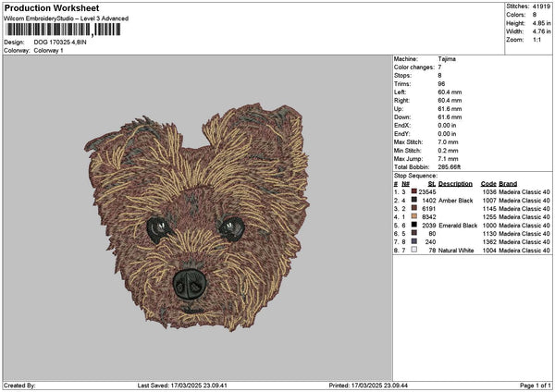Select the Natural White color swatch
The image size is (555, 392).
click(x=414, y=250)
